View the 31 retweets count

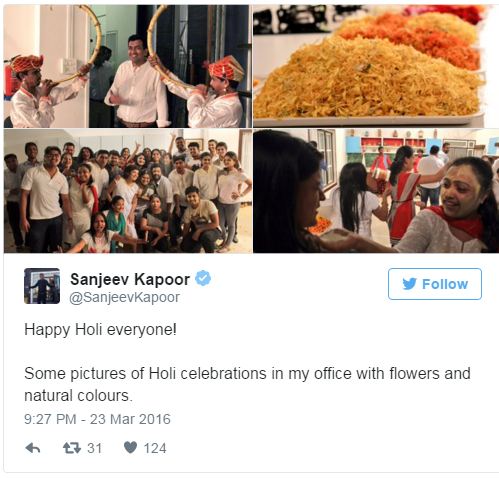pyautogui.click(x=95, y=448)
